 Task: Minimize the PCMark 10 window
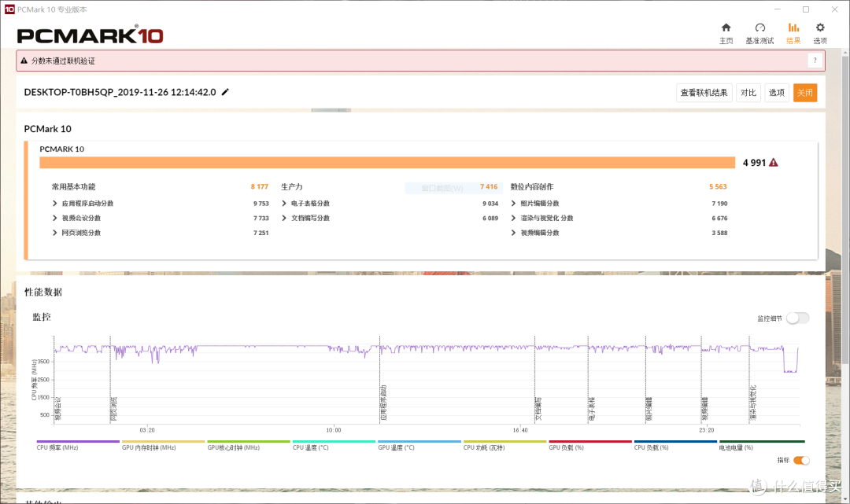click(778, 9)
